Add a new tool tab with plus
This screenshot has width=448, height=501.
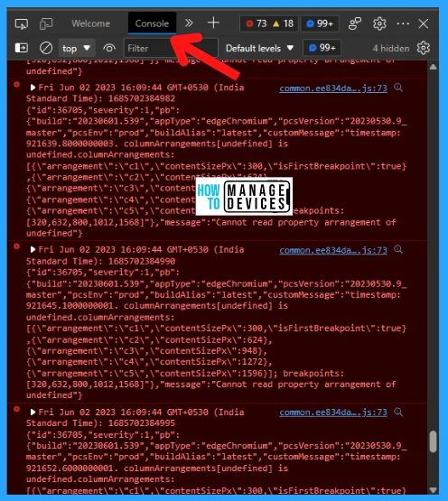tap(213, 23)
